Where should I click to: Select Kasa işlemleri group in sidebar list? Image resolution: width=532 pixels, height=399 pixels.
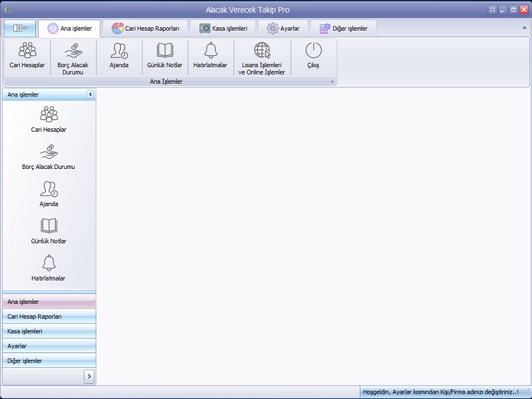tap(49, 331)
